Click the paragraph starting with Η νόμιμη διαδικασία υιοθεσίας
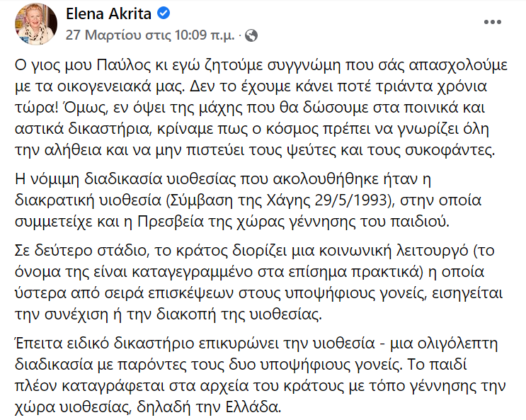Screen dimensions: 526x420 coord(248,200)
